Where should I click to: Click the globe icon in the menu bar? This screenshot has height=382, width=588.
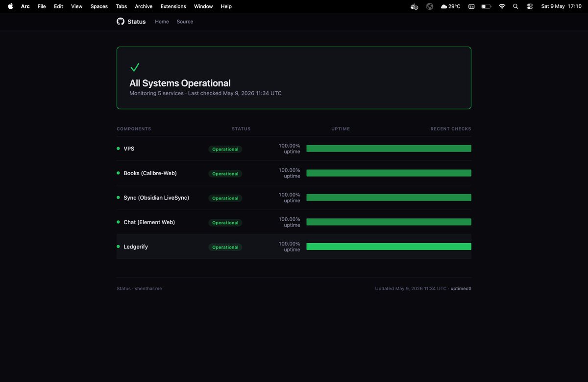(430, 6)
